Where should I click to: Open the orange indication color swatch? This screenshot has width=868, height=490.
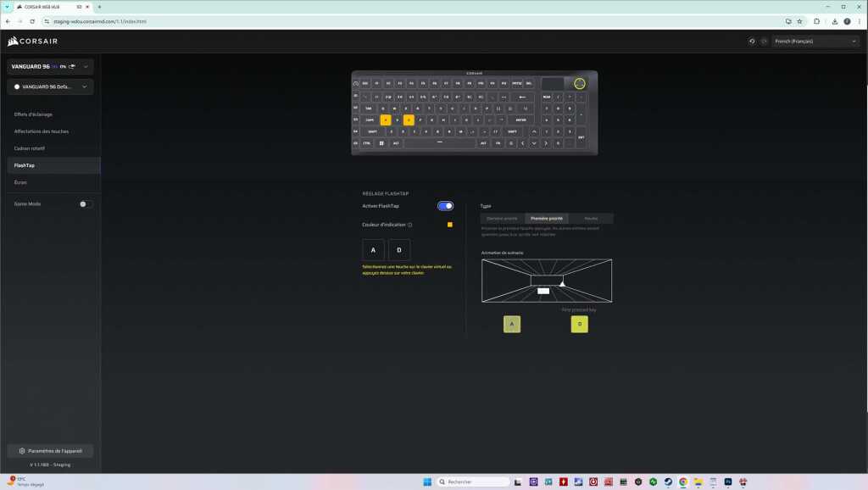pos(450,225)
